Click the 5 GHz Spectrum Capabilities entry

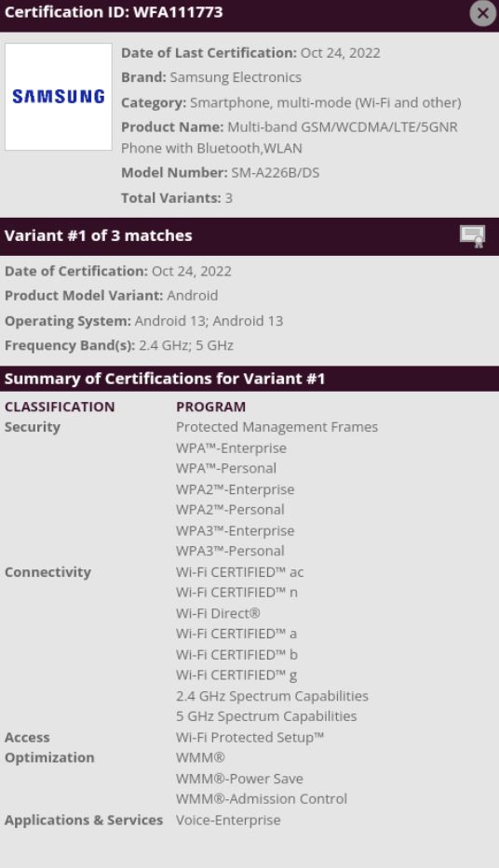click(266, 716)
